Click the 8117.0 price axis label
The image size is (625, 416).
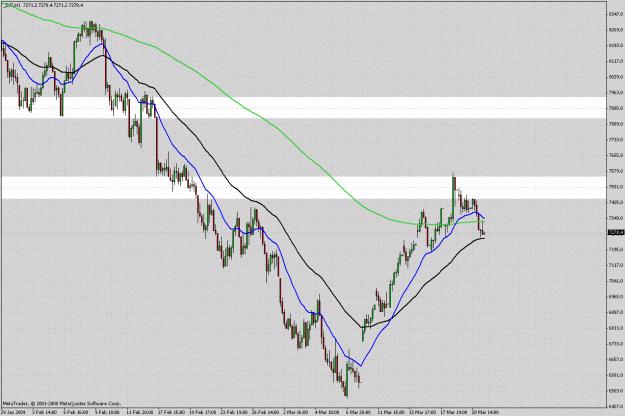pyautogui.click(x=616, y=61)
